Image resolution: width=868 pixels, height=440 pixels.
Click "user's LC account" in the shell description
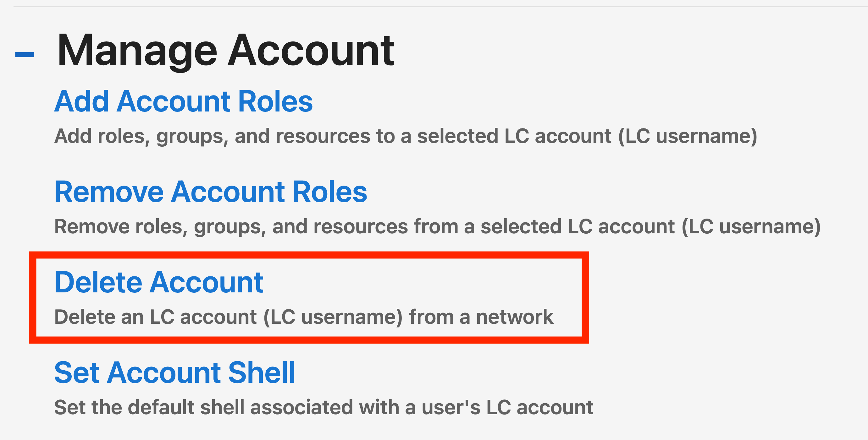507,407
